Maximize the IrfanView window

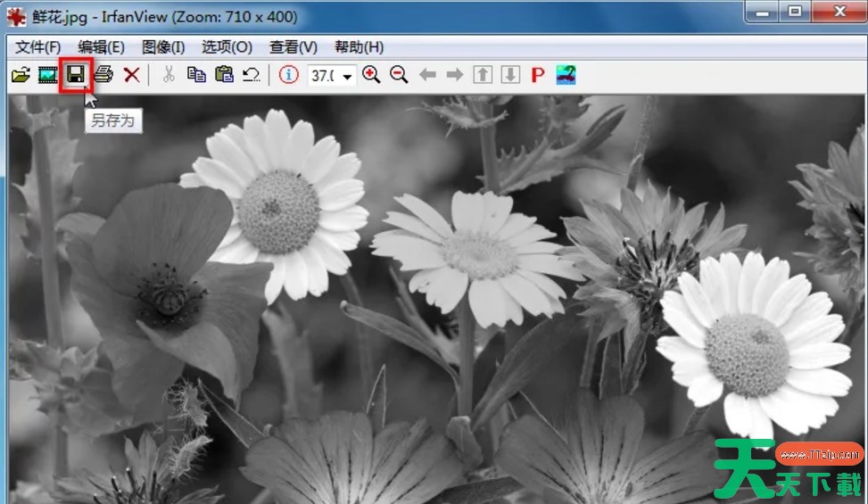(x=795, y=11)
